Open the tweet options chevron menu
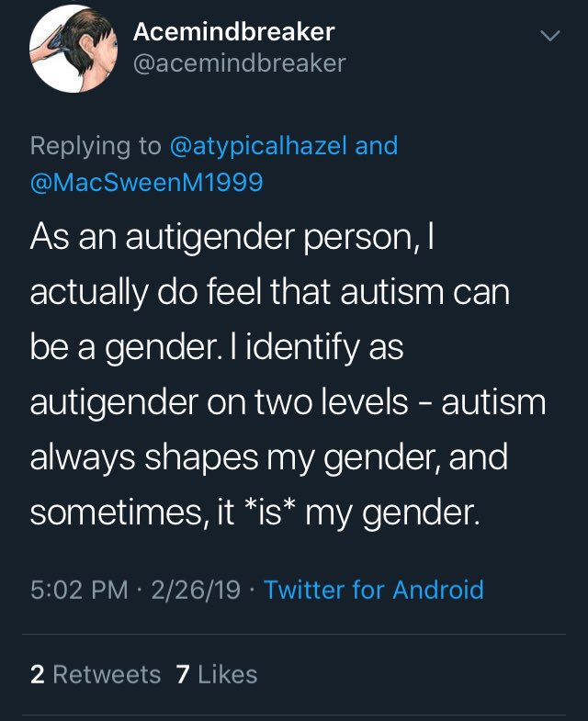The width and height of the screenshot is (588, 721). 549,36
